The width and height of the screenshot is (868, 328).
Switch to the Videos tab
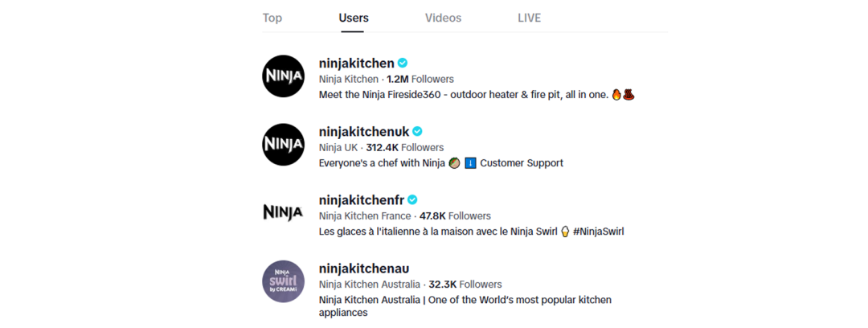tap(443, 18)
